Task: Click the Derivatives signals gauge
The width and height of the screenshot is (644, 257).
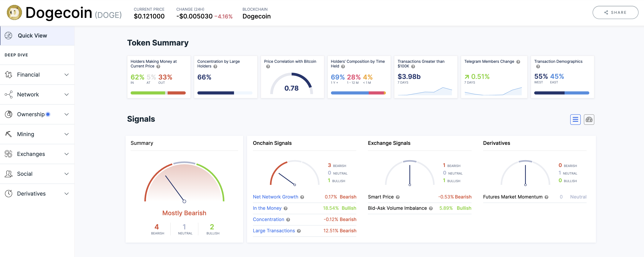Action: pyautogui.click(x=525, y=173)
